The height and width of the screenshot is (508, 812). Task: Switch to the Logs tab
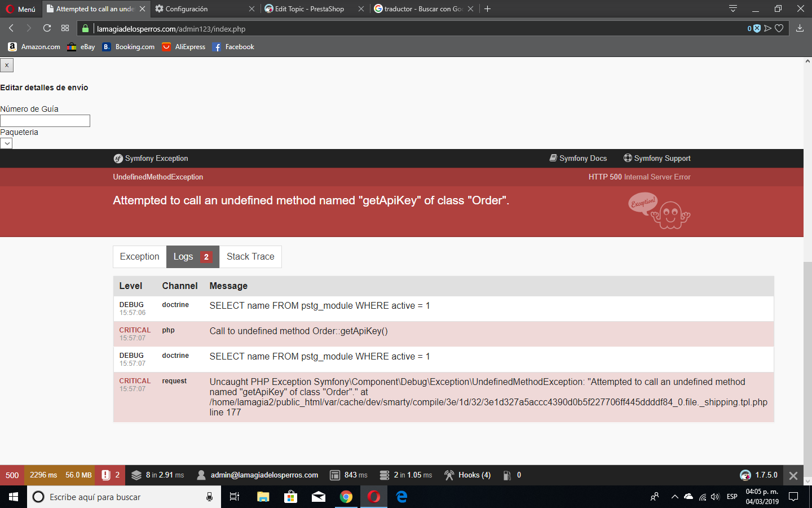point(193,257)
